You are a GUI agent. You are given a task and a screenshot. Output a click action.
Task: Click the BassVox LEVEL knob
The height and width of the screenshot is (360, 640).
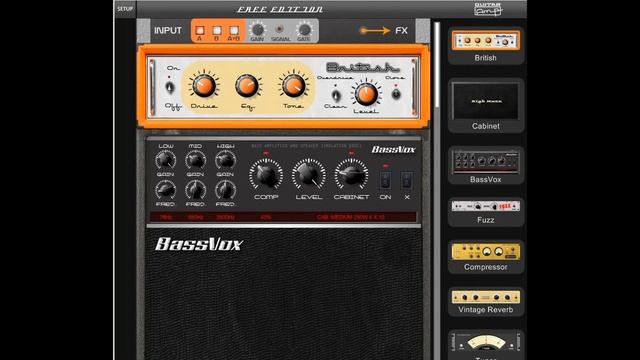[x=309, y=174]
